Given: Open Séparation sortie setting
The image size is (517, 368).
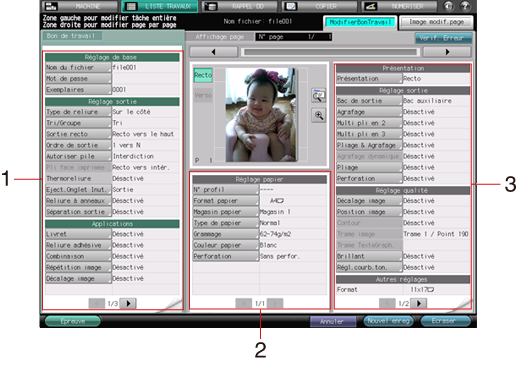Looking at the screenshot, I should pyautogui.click(x=78, y=212).
